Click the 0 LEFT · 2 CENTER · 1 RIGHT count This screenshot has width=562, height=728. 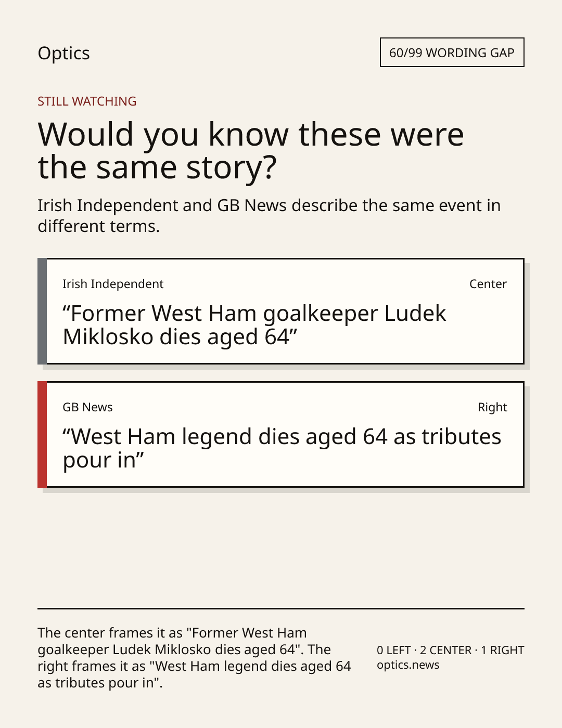coord(451,650)
